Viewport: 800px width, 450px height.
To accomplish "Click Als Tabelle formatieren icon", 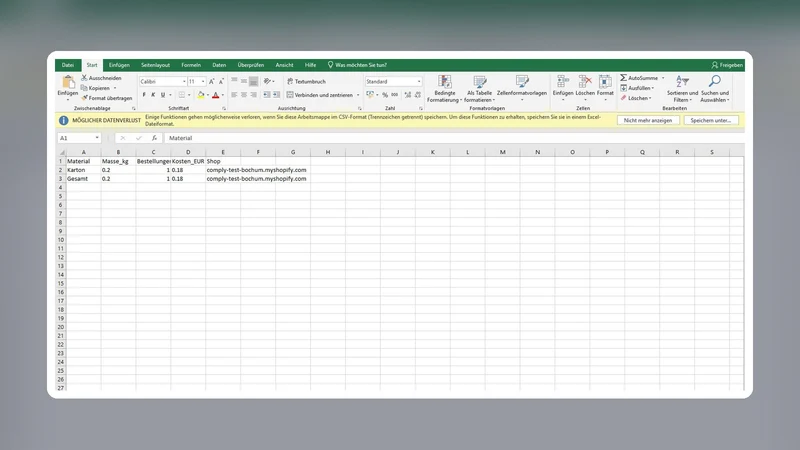I will click(480, 82).
